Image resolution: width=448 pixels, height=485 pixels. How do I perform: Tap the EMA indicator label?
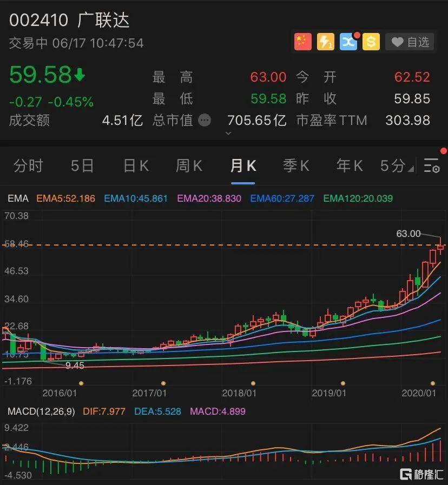[18, 198]
